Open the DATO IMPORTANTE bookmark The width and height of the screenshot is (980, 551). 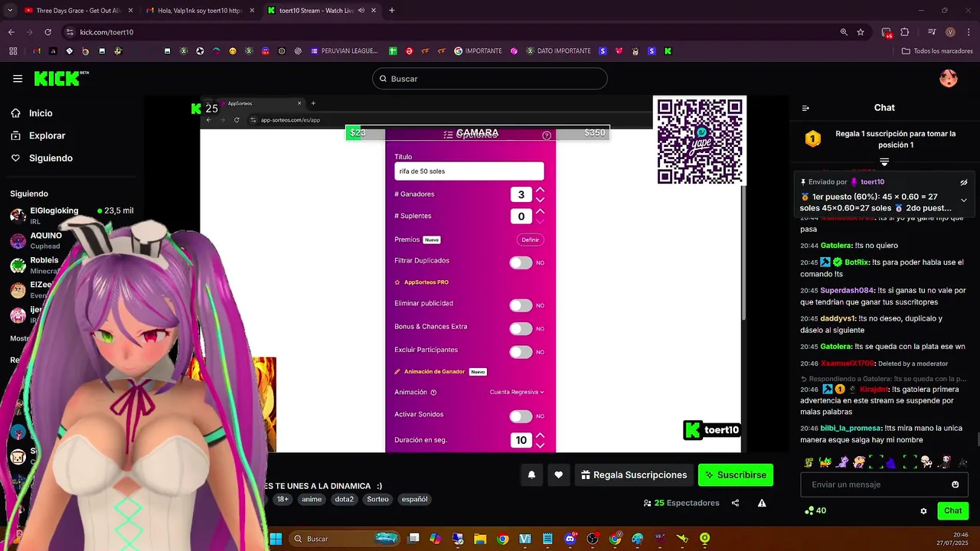pyautogui.click(x=558, y=51)
